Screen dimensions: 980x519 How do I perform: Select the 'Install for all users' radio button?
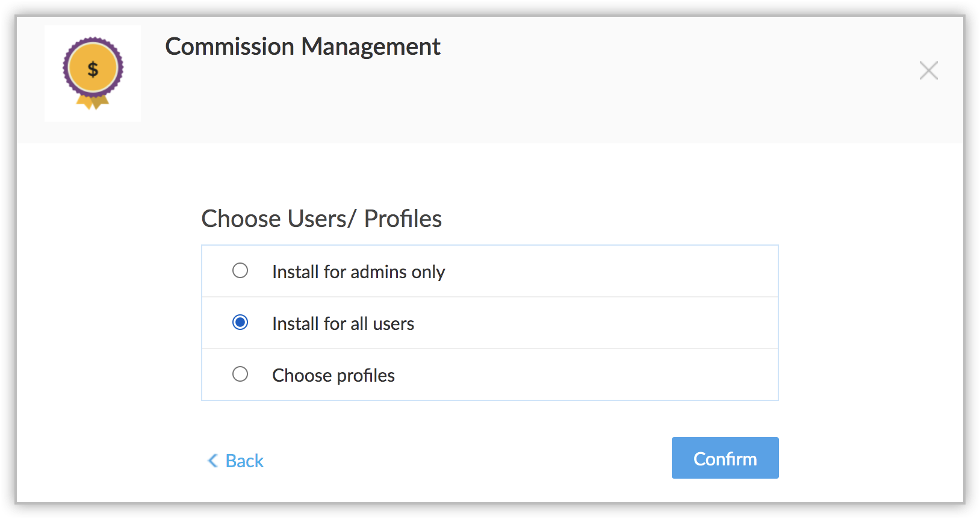[240, 323]
